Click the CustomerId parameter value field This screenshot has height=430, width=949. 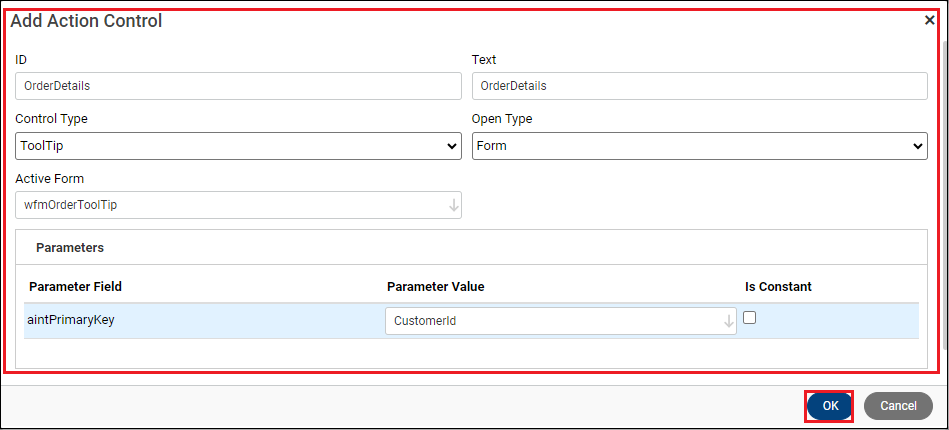tap(552, 321)
